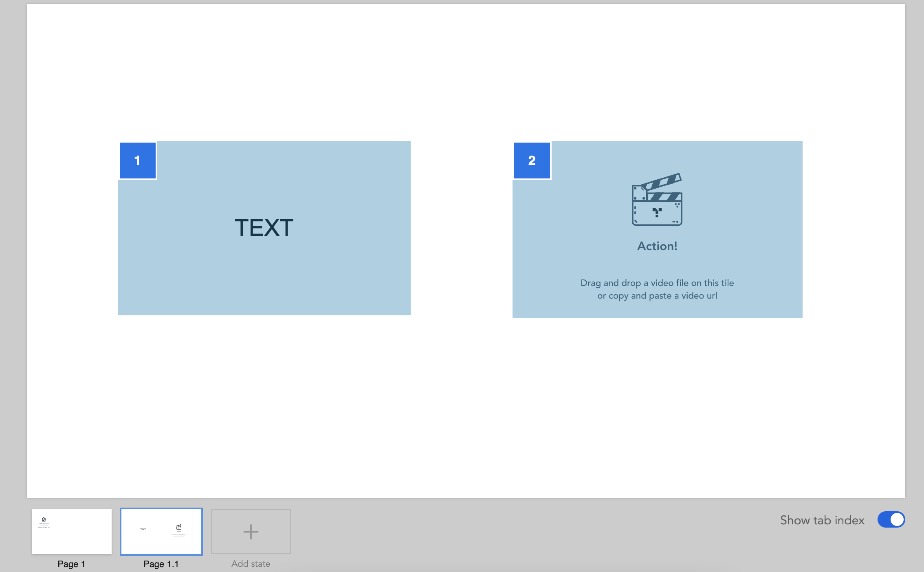This screenshot has height=572, width=924.
Task: Turn off the Show tab index switch
Action: tap(891, 520)
